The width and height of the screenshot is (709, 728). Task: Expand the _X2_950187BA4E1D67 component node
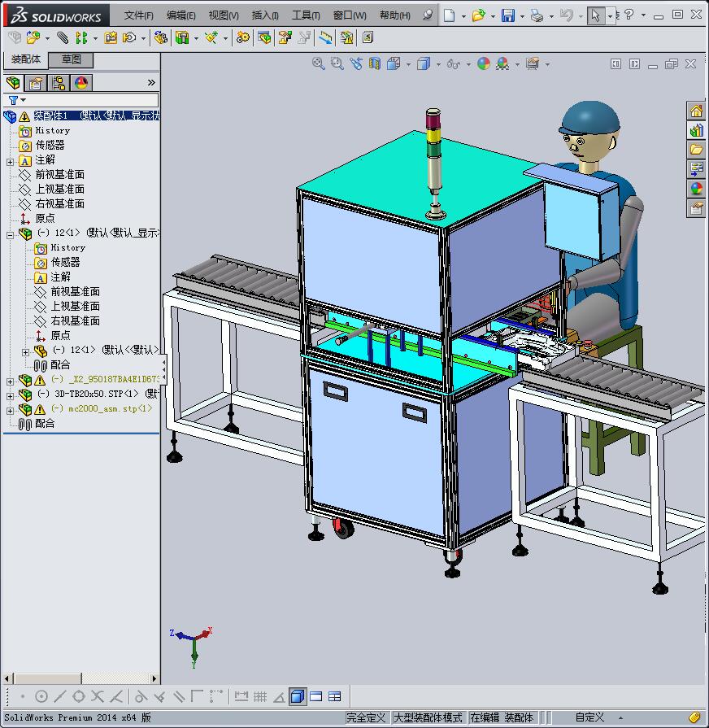(x=10, y=381)
